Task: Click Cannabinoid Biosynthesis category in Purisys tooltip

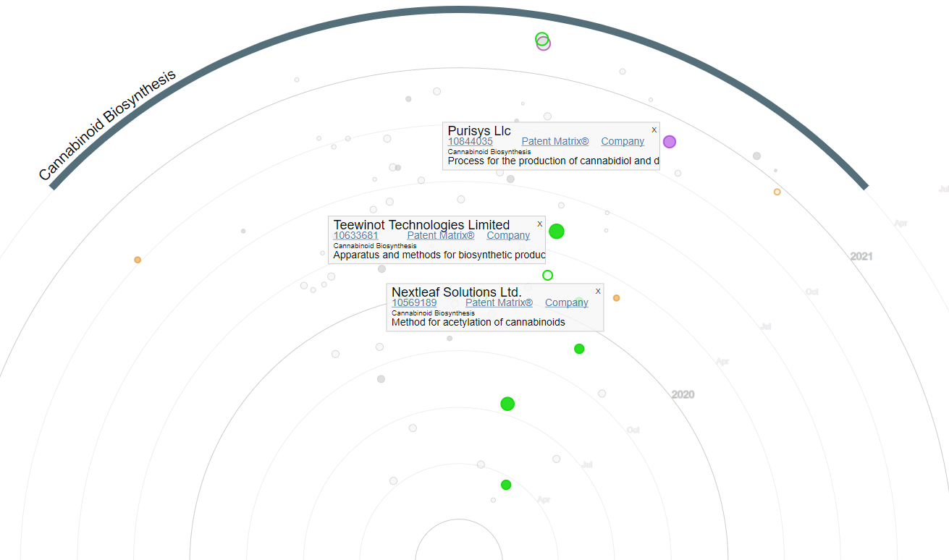Action: (489, 152)
